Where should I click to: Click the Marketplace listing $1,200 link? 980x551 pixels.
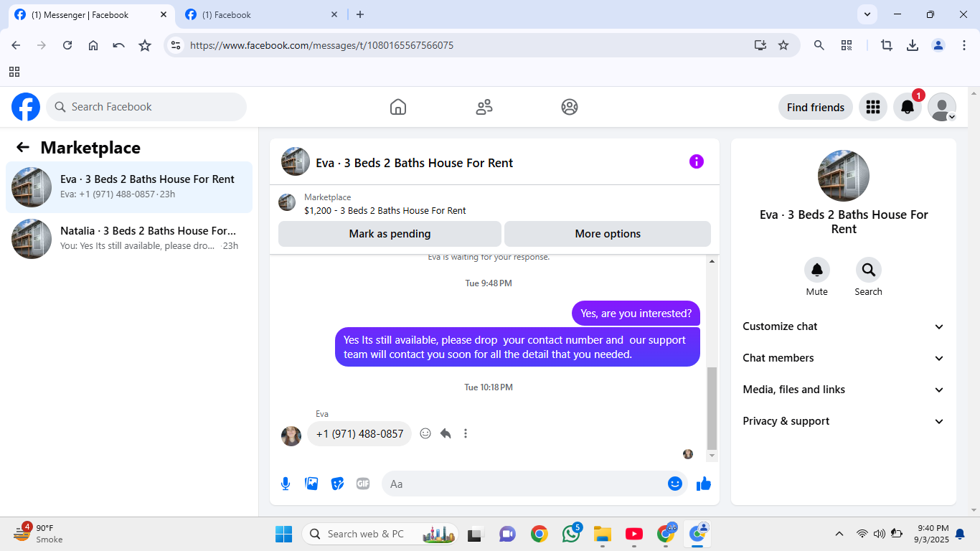pyautogui.click(x=385, y=210)
